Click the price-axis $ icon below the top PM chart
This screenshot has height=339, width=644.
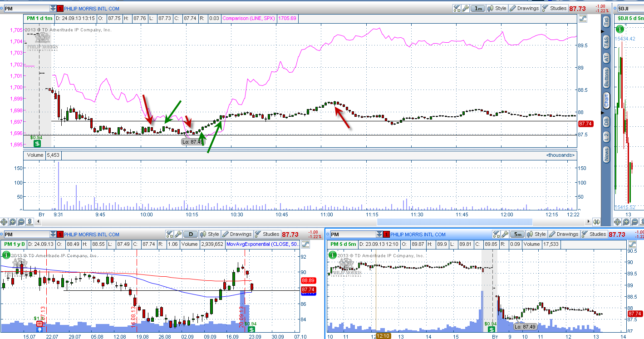coord(30,222)
